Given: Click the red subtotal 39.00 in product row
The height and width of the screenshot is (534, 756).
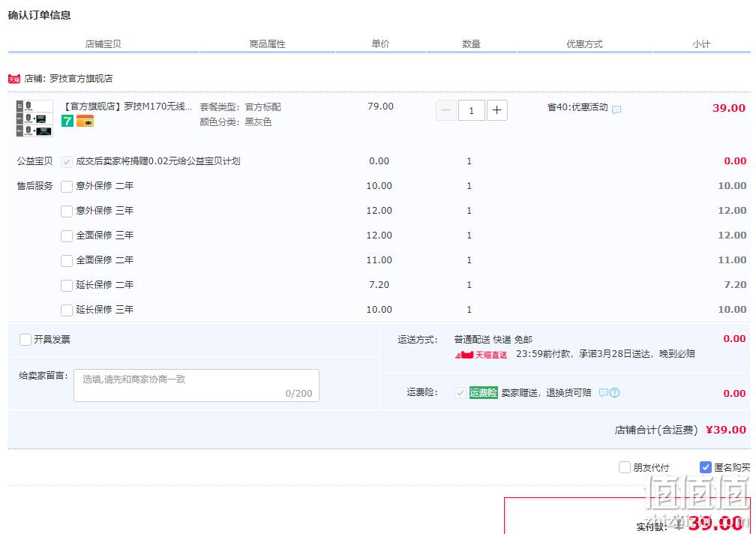Looking at the screenshot, I should [729, 109].
